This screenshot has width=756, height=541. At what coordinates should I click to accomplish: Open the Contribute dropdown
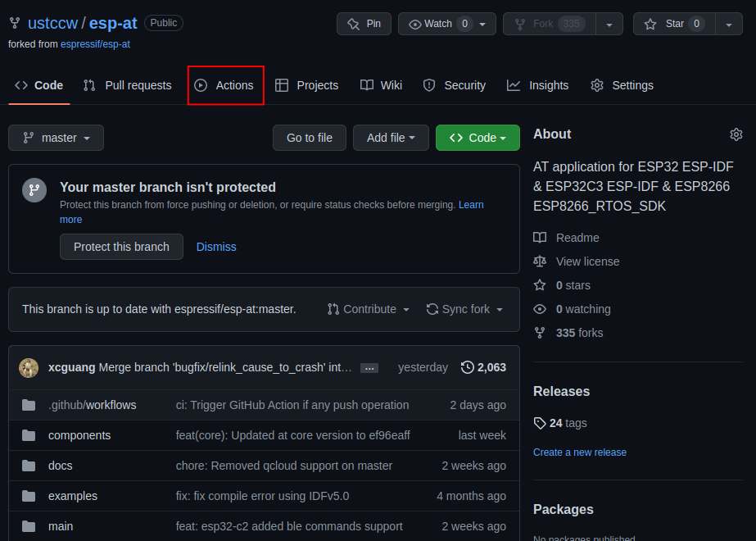[x=368, y=309]
